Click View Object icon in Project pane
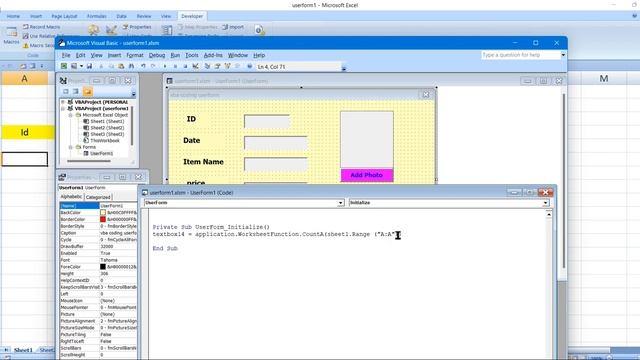This screenshot has width=640, height=360. [76, 92]
